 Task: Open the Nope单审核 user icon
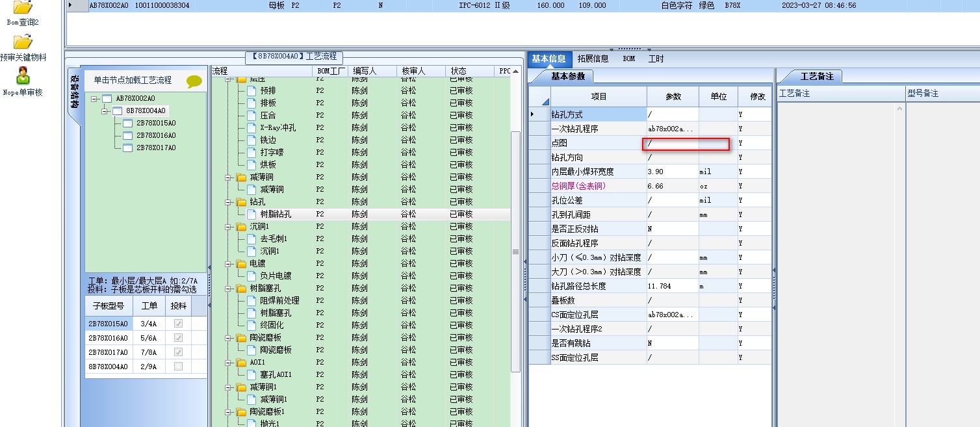23,76
